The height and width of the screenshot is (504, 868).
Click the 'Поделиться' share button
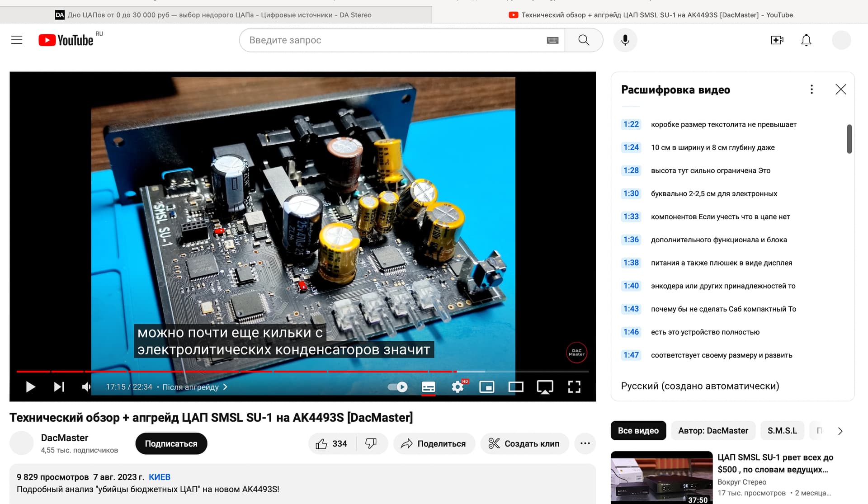[x=434, y=444]
